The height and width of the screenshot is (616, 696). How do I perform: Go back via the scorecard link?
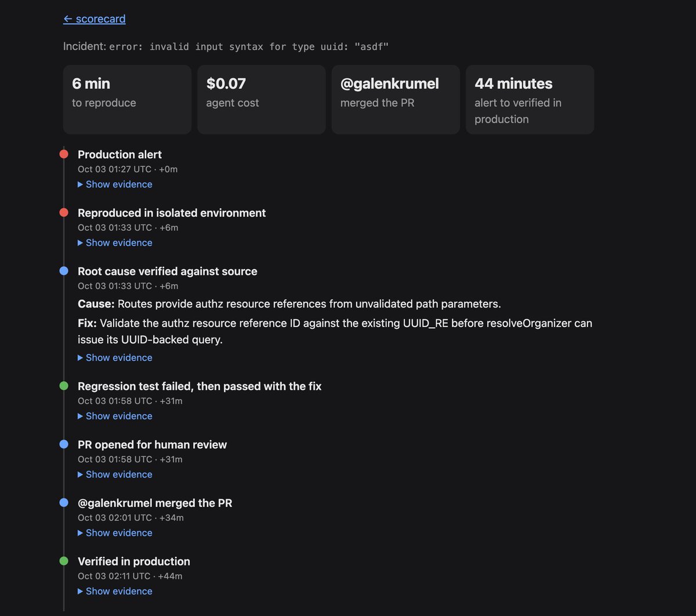[x=95, y=19]
